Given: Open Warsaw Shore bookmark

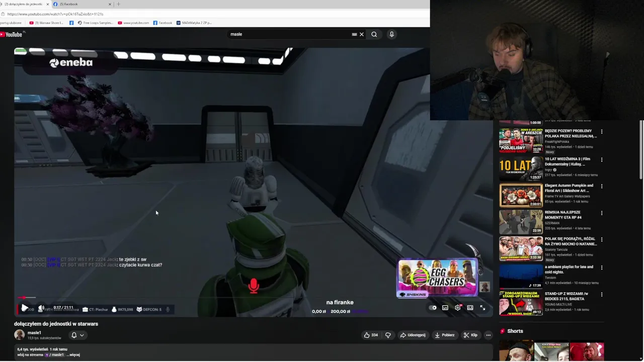Looking at the screenshot, I should pyautogui.click(x=46, y=23).
